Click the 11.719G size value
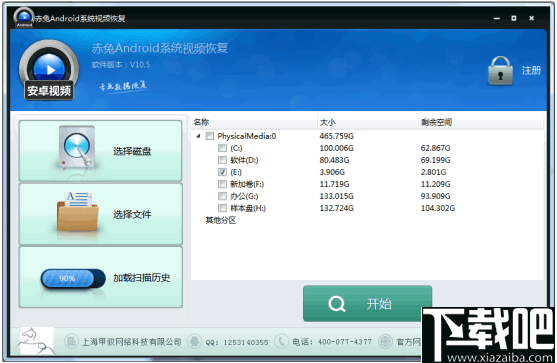This screenshot has height=363, width=557. 334,184
